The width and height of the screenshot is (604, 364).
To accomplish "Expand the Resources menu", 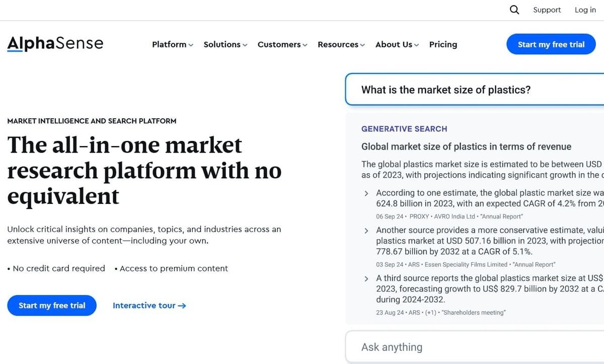I will pyautogui.click(x=341, y=44).
